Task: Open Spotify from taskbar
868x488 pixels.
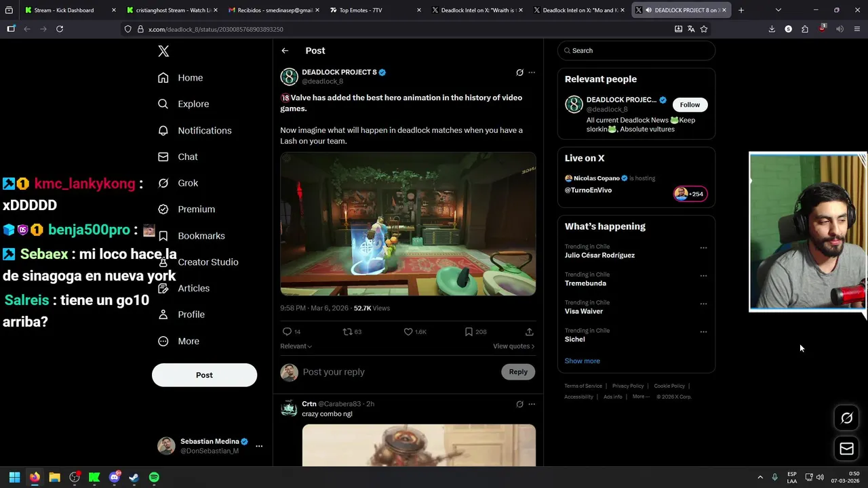Action: pos(154,477)
